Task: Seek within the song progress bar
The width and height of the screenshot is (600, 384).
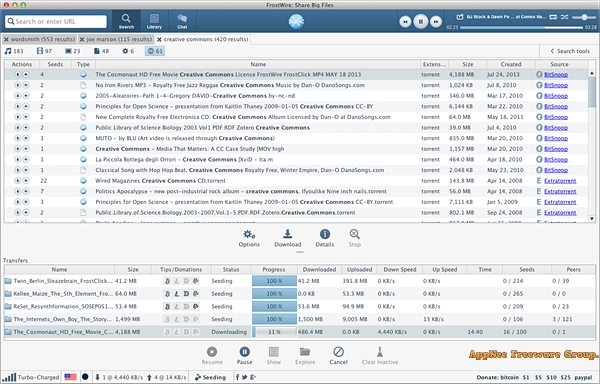Action: click(x=521, y=27)
